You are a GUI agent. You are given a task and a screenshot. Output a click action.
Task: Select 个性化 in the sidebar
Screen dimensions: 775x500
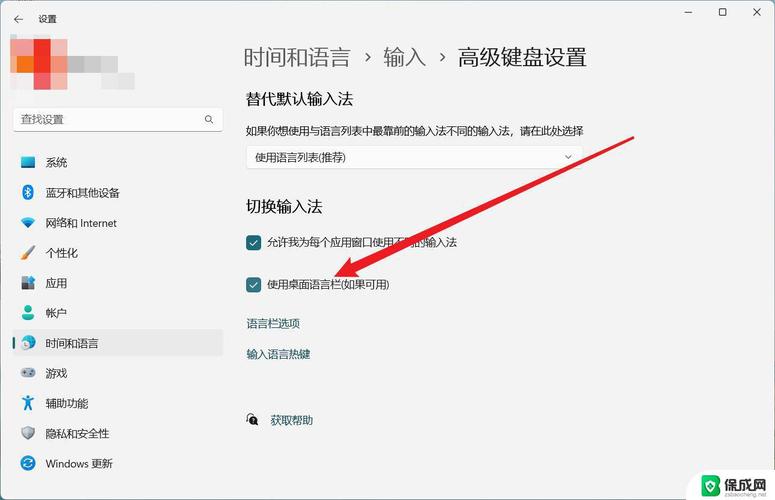pyautogui.click(x=118, y=252)
